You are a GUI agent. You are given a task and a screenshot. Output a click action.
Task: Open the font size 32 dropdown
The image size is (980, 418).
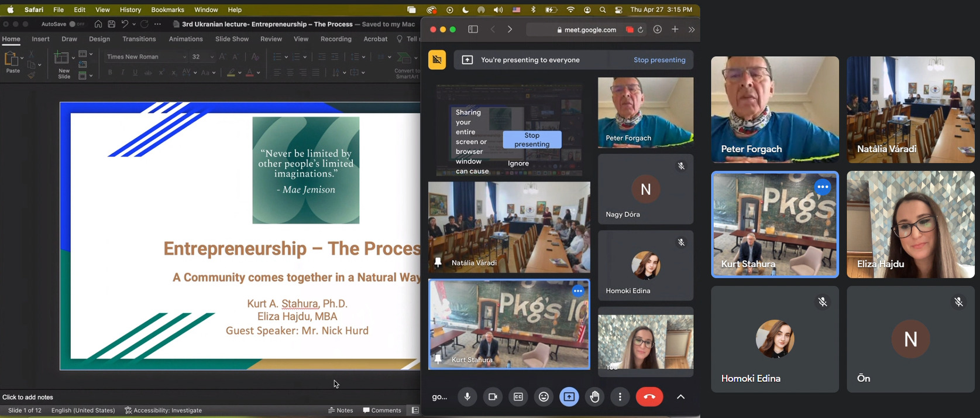click(x=202, y=57)
